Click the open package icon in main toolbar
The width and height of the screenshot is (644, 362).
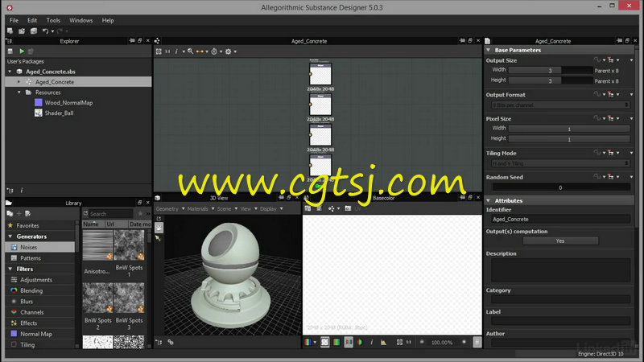22,31
